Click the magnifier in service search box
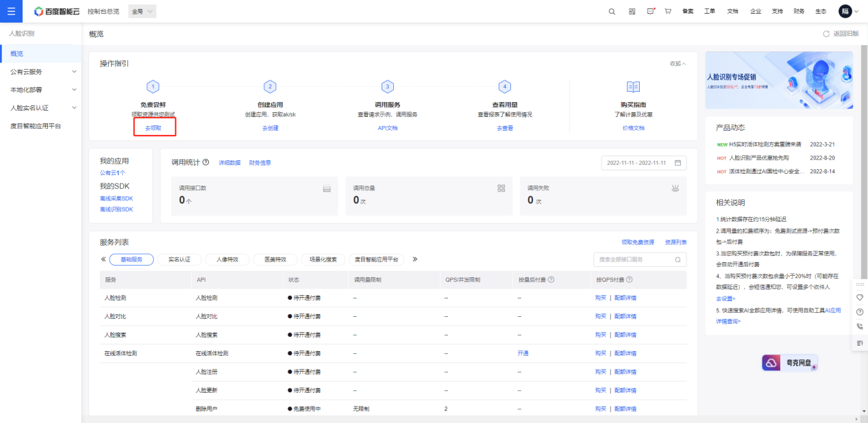 pos(678,259)
